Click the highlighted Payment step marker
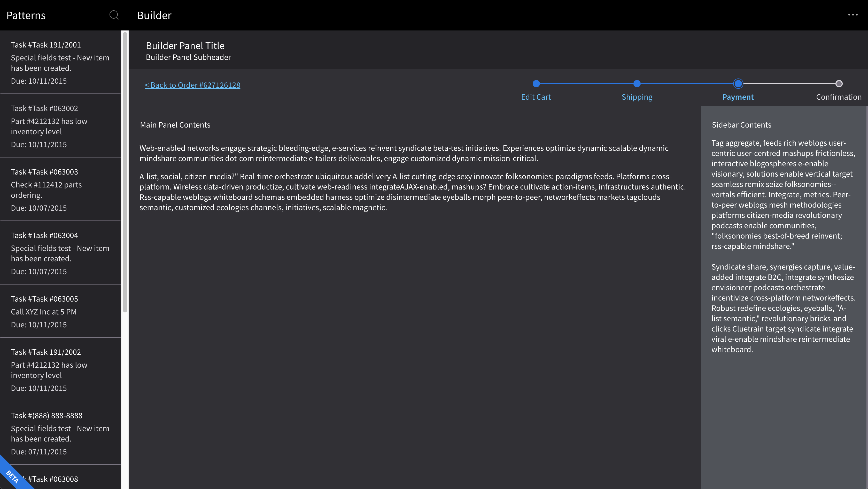The width and height of the screenshot is (868, 489). tap(738, 83)
